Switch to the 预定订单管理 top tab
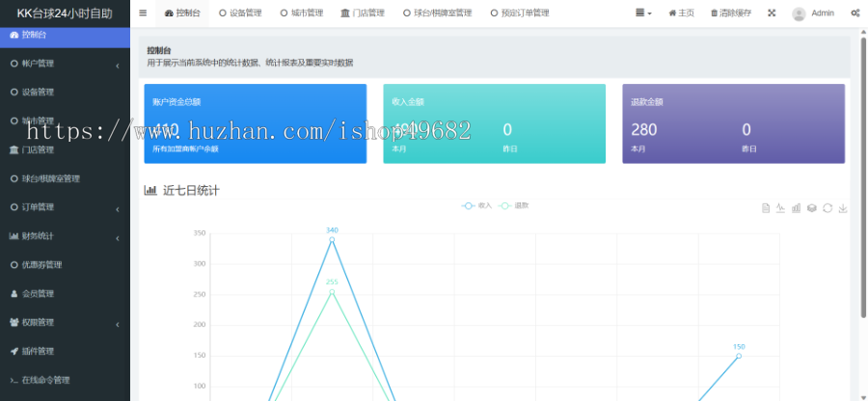 coord(520,13)
